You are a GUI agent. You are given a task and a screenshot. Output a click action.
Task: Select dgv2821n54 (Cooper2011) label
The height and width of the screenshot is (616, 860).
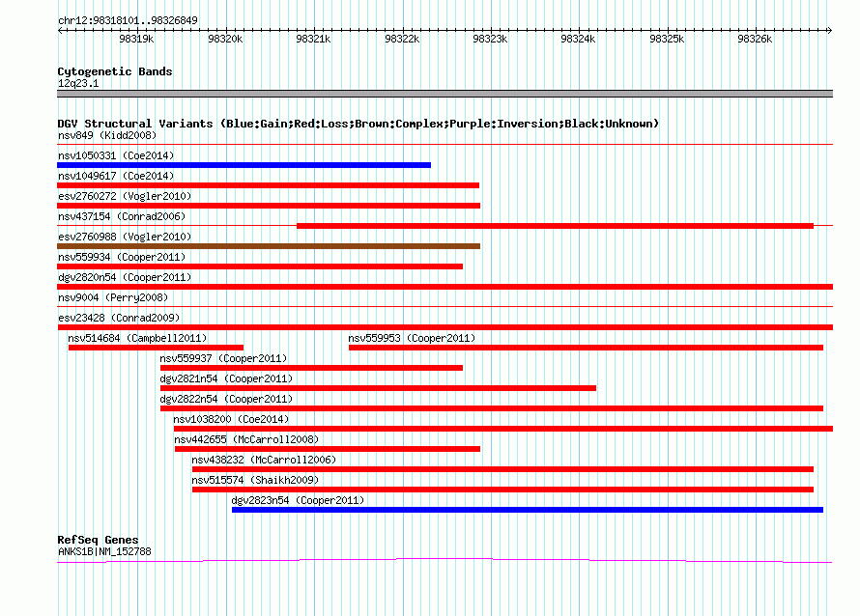click(226, 378)
